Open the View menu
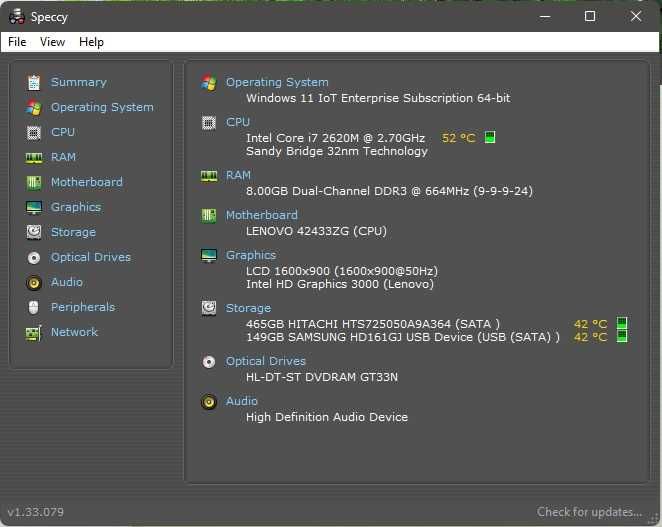Viewport: 662px width, 527px height. [52, 42]
